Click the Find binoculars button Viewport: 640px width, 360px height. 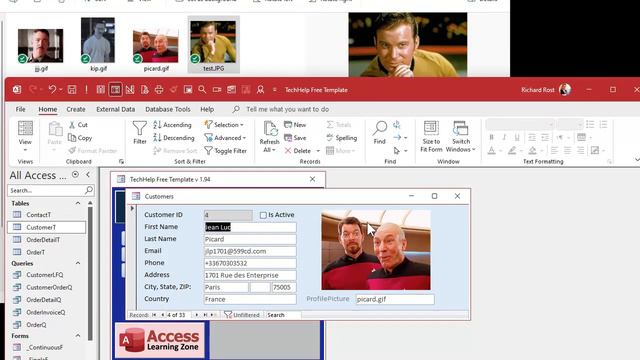[x=380, y=133]
